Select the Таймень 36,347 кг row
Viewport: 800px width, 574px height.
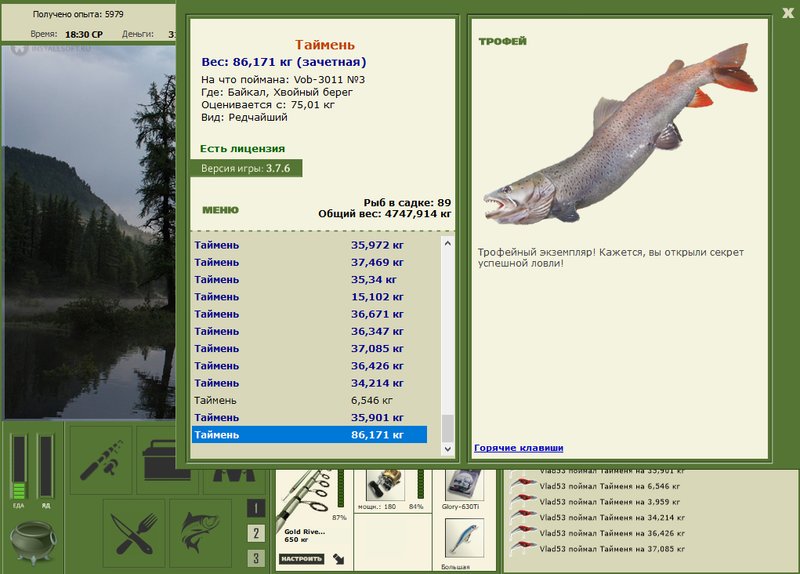(309, 332)
